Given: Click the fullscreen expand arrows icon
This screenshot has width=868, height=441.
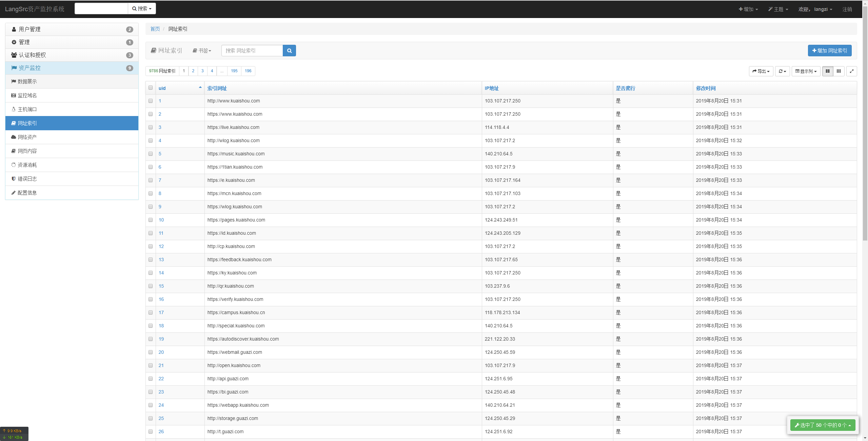Looking at the screenshot, I should coord(851,71).
